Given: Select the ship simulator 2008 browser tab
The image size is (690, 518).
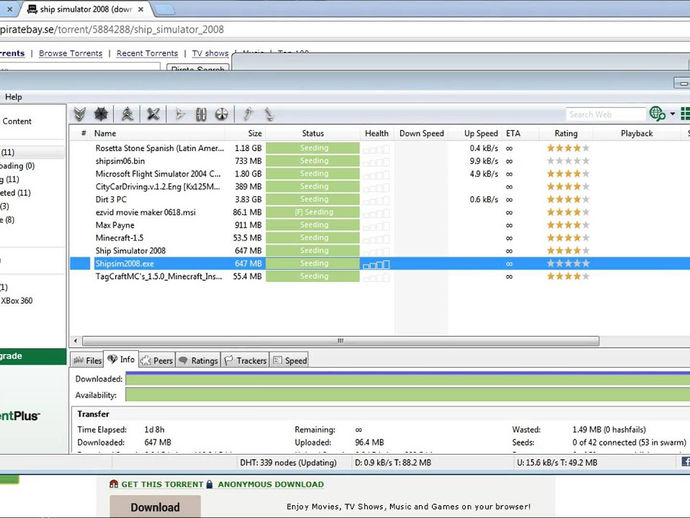Looking at the screenshot, I should pos(86,9).
